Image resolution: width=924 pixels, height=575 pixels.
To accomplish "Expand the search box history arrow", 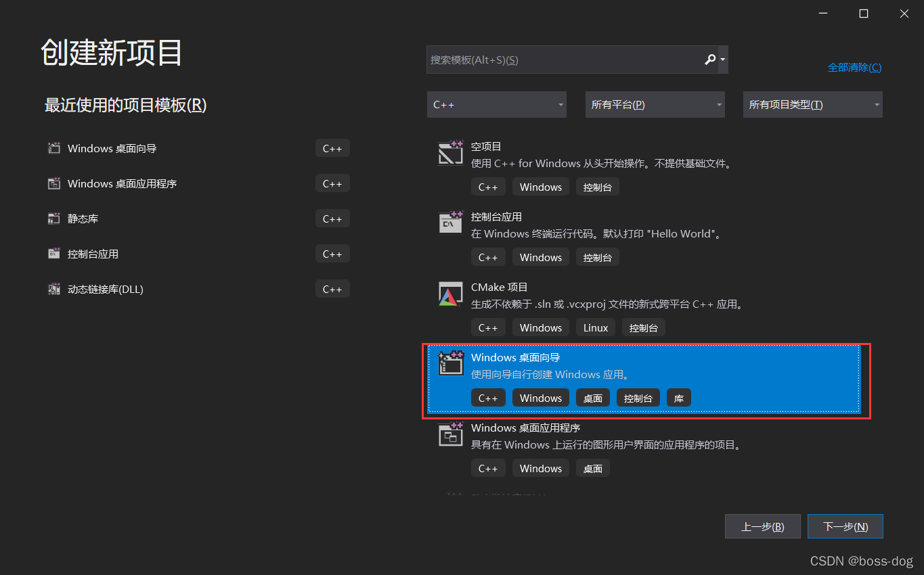I will coord(723,60).
